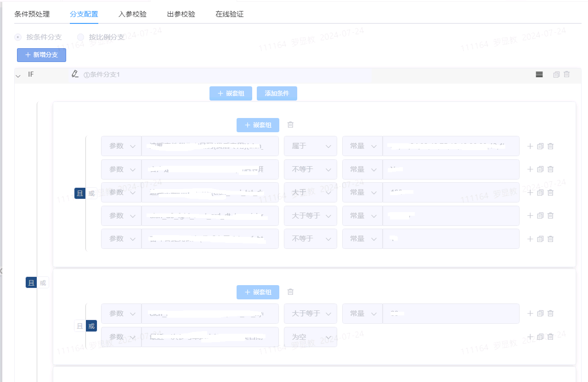Image resolution: width=588 pixels, height=382 pixels.
Task: Delete the 属于 condition row
Action: (x=550, y=146)
